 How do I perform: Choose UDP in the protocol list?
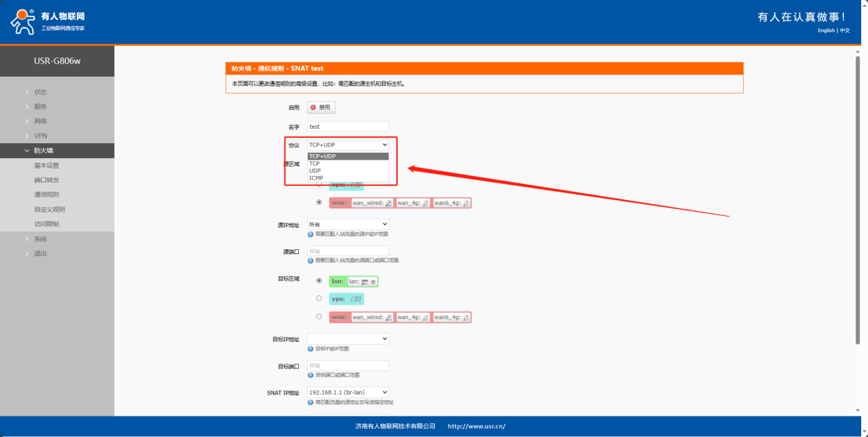point(348,171)
